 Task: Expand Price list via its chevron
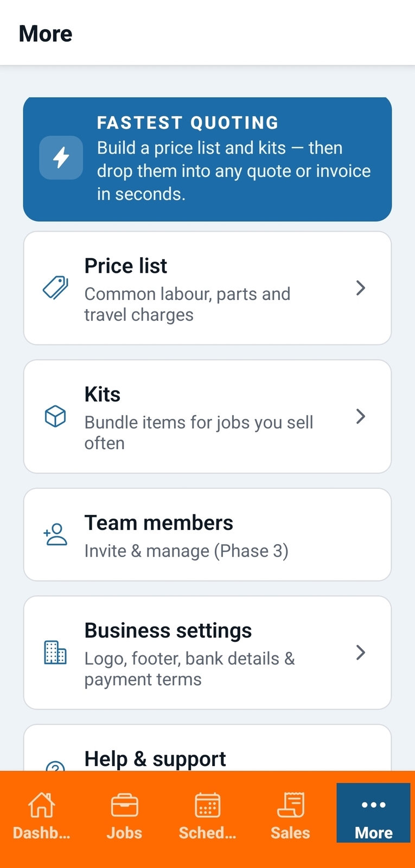pos(361,288)
